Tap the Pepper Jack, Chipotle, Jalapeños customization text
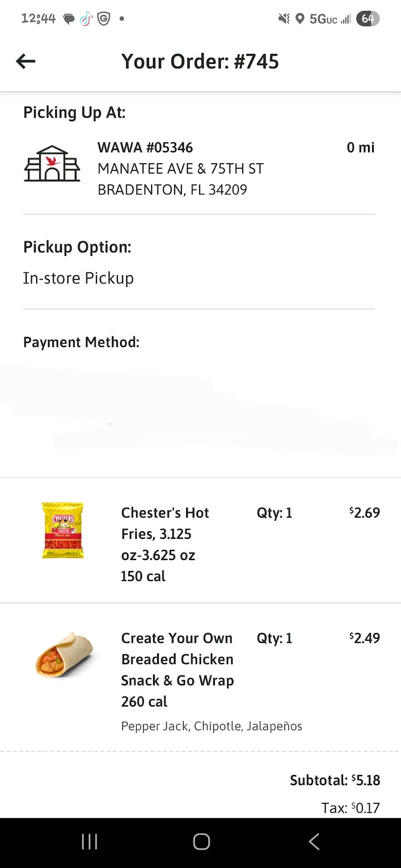This screenshot has height=868, width=401. [211, 726]
